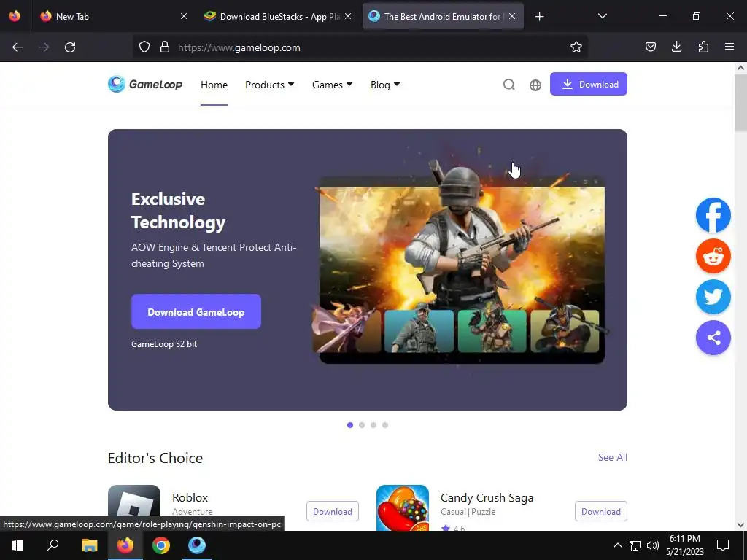Open the volume control in system tray
Viewport: 747px width, 560px height.
(653, 545)
